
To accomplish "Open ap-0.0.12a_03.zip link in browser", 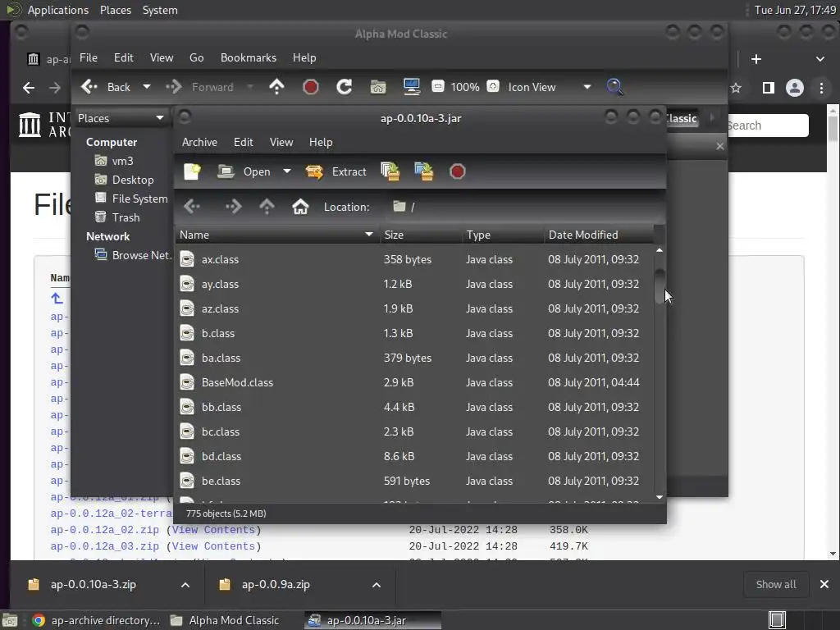I will (104, 546).
